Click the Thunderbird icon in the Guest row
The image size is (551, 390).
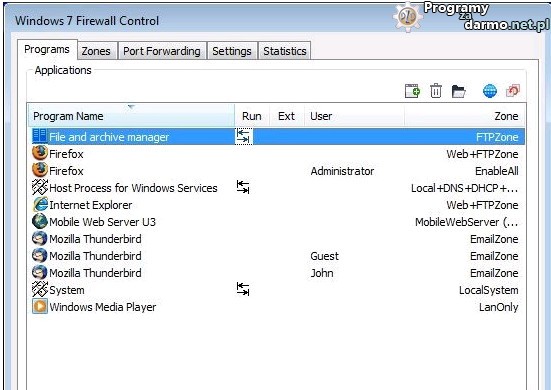[39, 255]
